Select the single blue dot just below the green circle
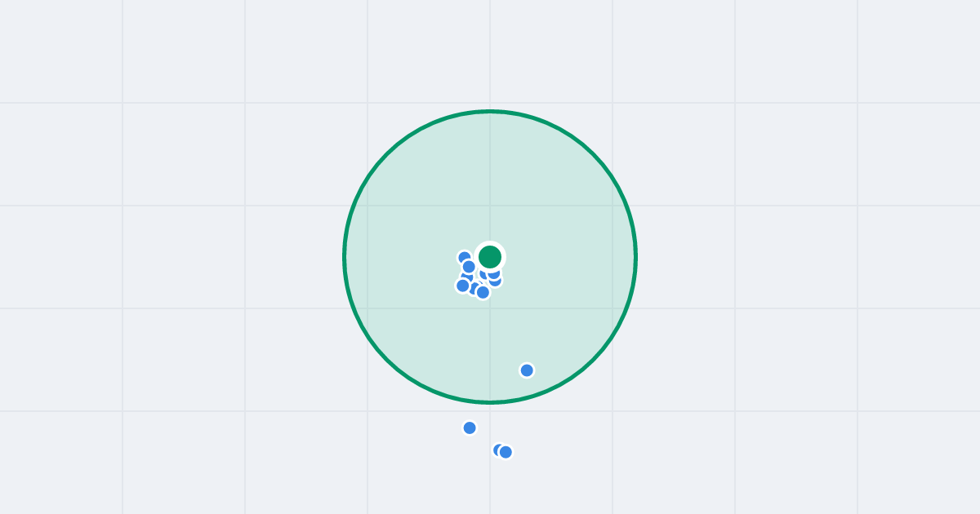Viewport: 980px width, 514px height. point(470,428)
